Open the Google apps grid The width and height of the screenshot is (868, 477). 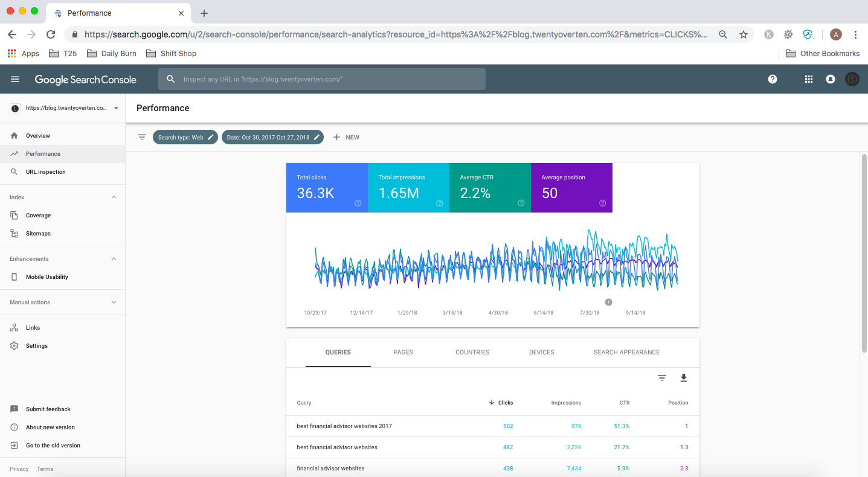click(808, 78)
